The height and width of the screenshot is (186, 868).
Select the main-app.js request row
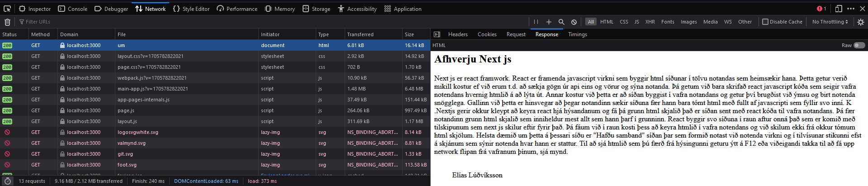(x=215, y=89)
